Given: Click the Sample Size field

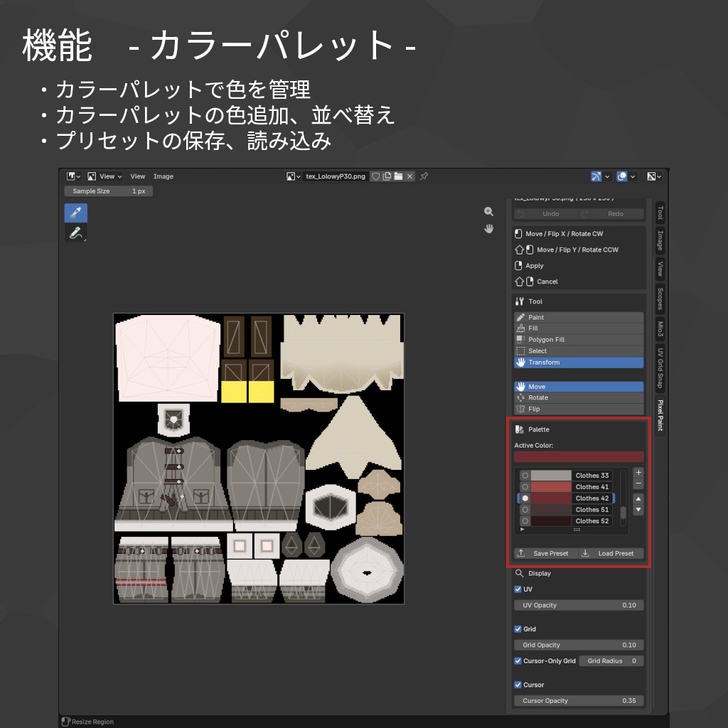Looking at the screenshot, I should point(109,191).
